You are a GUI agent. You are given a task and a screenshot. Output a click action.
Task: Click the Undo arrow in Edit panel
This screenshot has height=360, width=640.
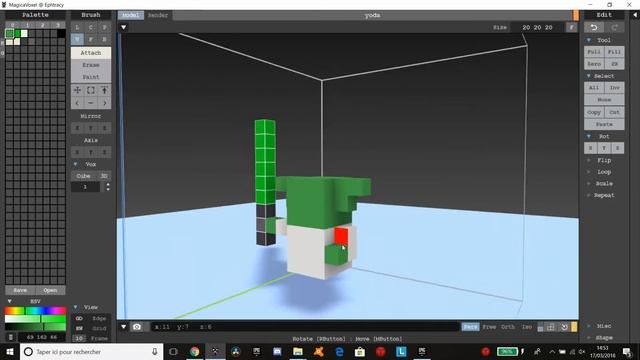tap(594, 27)
